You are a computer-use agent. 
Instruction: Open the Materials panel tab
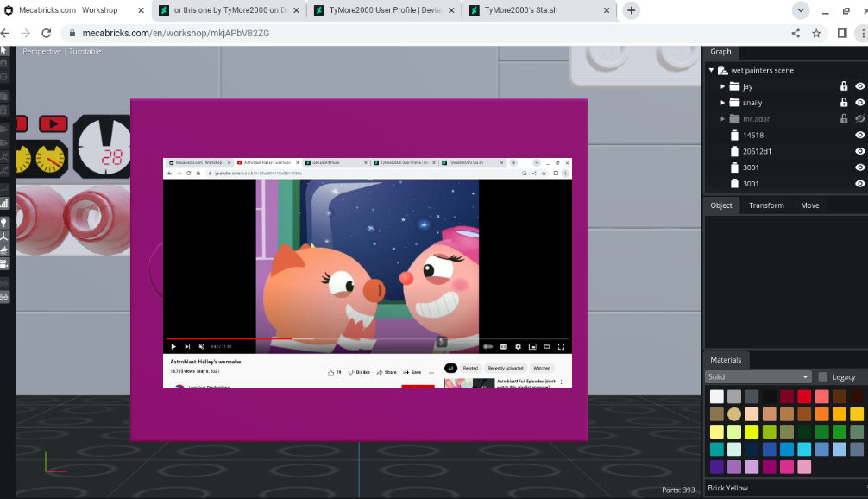726,360
